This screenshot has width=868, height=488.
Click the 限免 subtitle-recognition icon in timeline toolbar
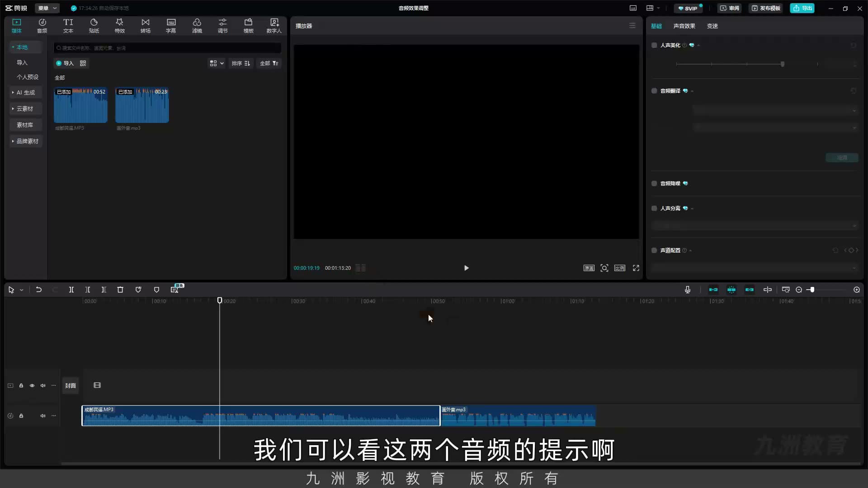(x=175, y=289)
